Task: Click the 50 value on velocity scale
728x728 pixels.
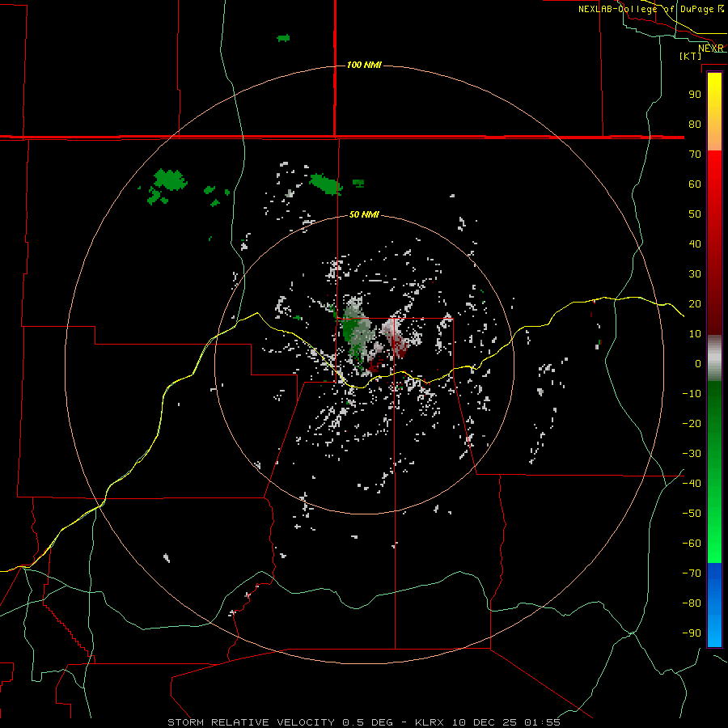Action: coord(695,214)
